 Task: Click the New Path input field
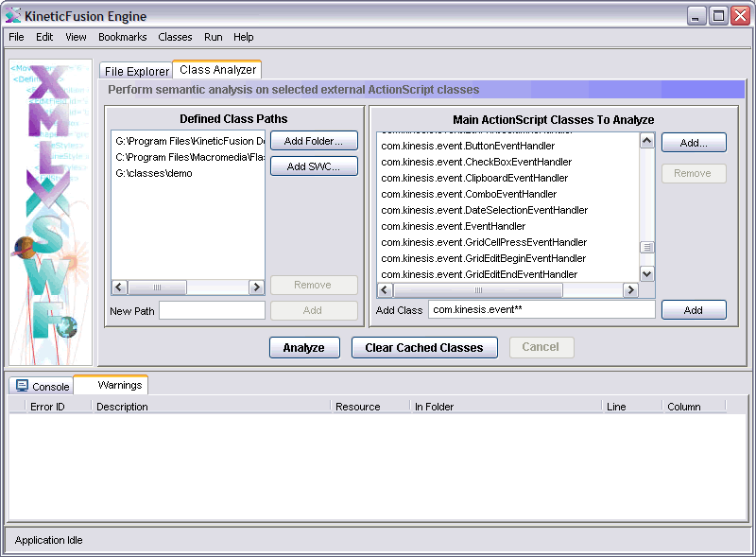212,310
